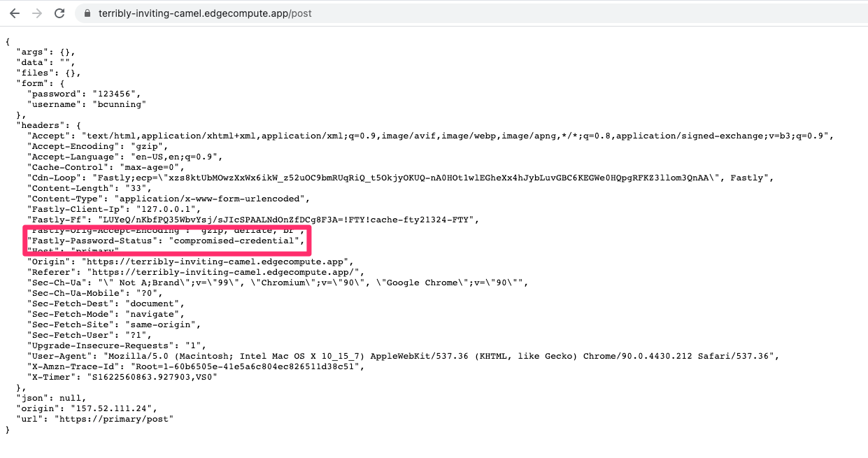The height and width of the screenshot is (458, 868).
Task: Click the address bar URL field
Action: click(x=210, y=13)
